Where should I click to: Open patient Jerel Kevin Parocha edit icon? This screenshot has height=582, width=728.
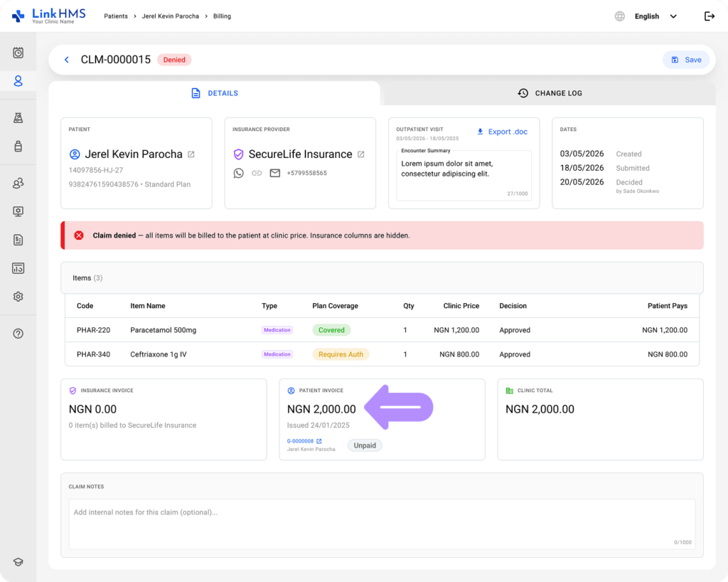(x=191, y=154)
